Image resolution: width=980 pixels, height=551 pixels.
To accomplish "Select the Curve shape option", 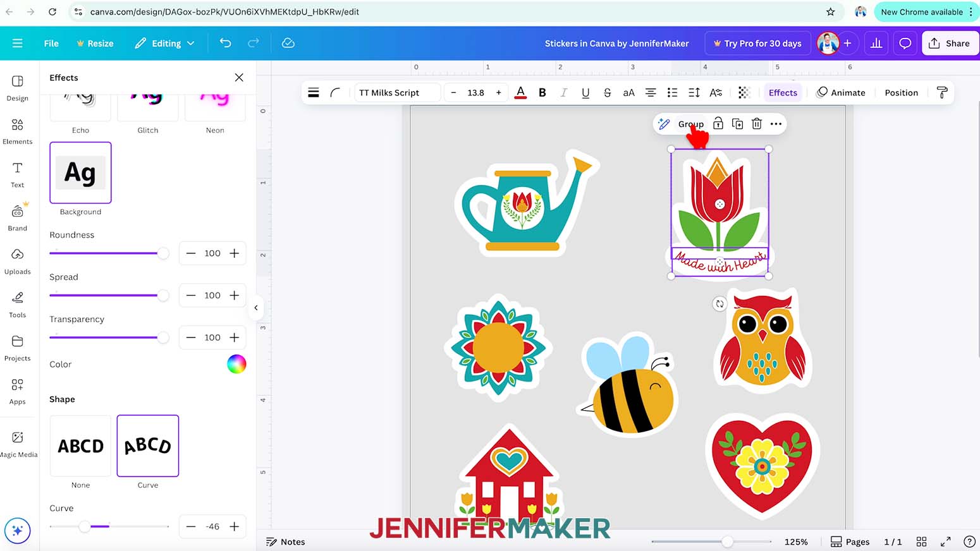I will 148,445.
